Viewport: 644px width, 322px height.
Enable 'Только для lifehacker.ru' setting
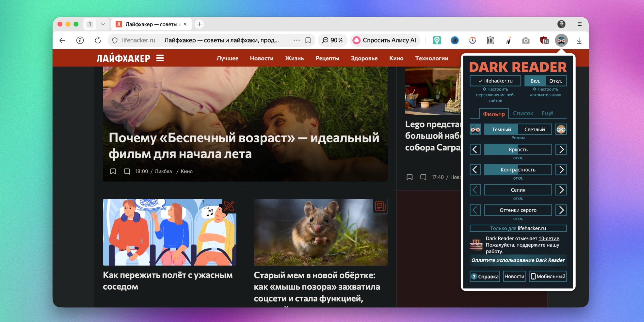518,228
